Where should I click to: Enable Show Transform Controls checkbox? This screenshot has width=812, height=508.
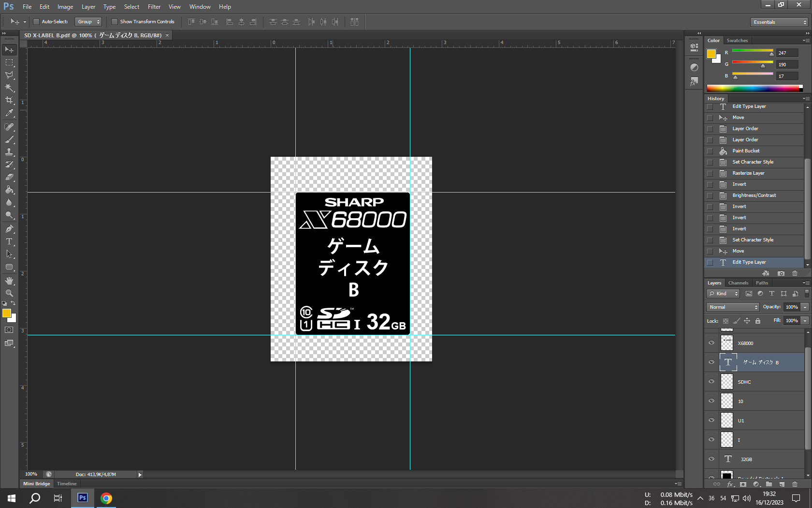115,22
